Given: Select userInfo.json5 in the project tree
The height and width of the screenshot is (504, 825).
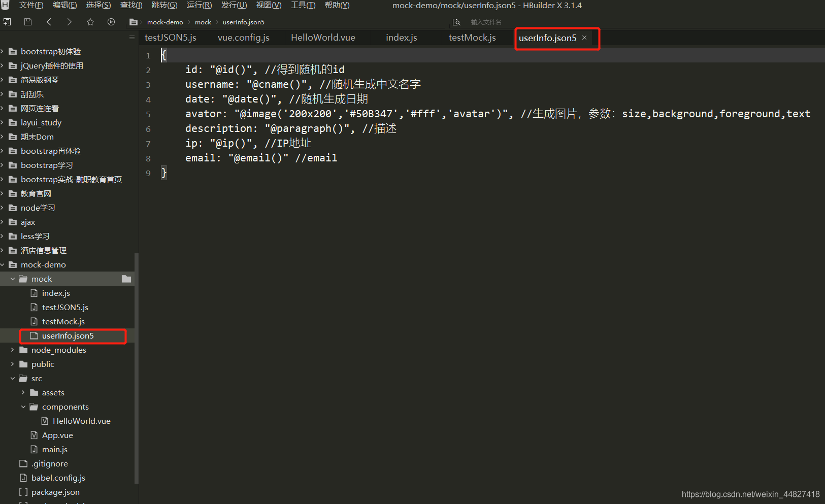Looking at the screenshot, I should (x=68, y=335).
